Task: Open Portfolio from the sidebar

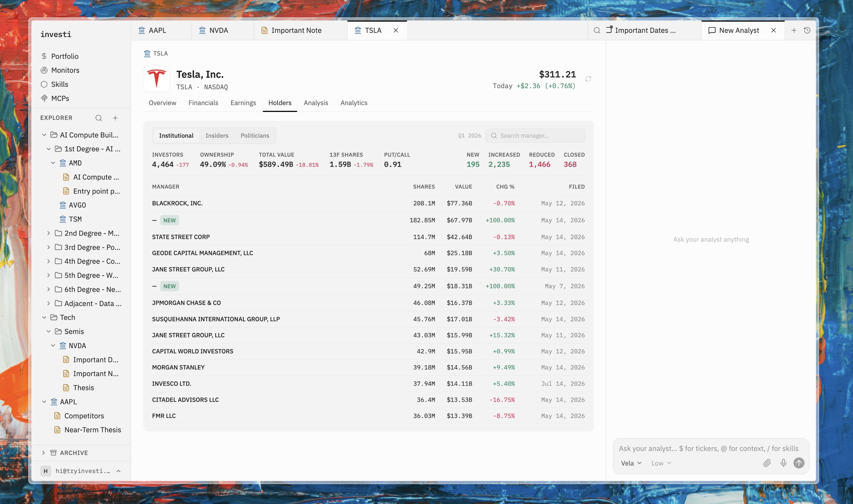Action: (65, 56)
